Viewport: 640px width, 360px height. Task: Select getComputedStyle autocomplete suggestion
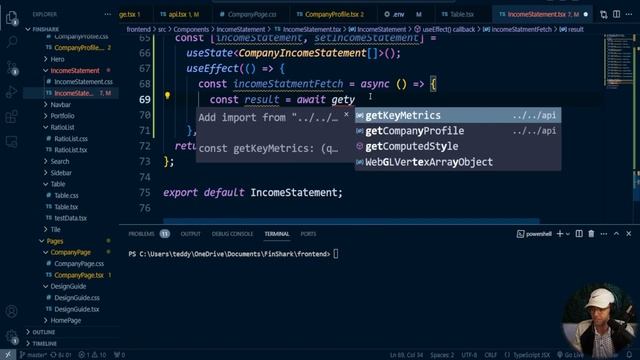458,147
